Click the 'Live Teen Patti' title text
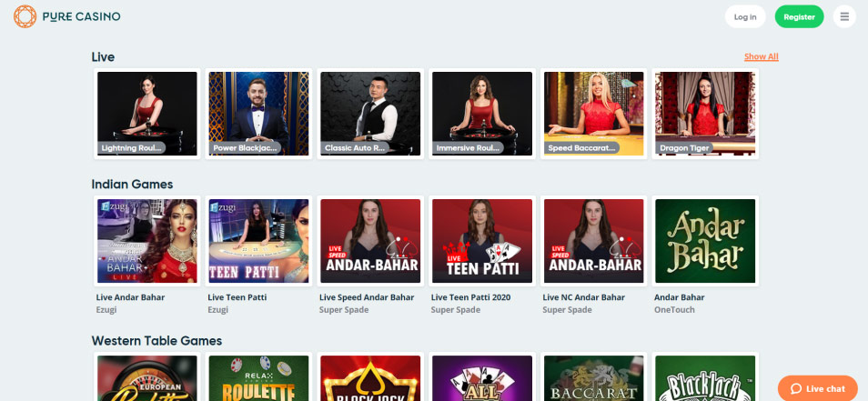The height and width of the screenshot is (401, 868). click(237, 297)
